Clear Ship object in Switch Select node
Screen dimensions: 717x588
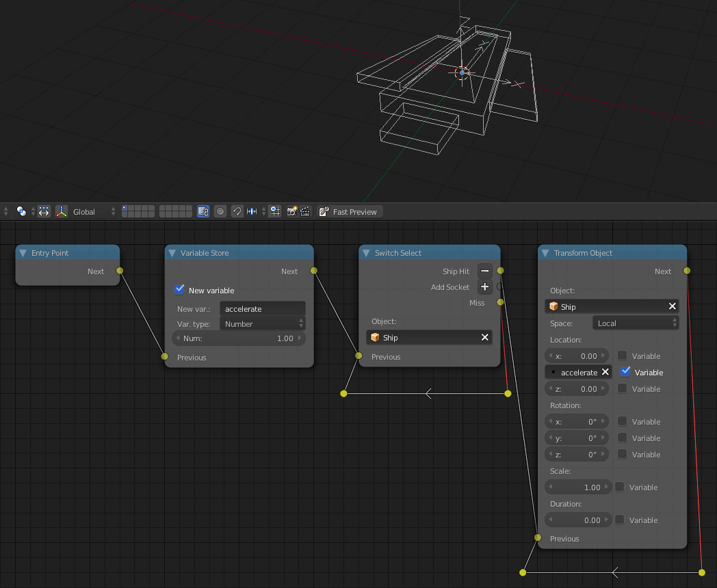click(x=484, y=337)
